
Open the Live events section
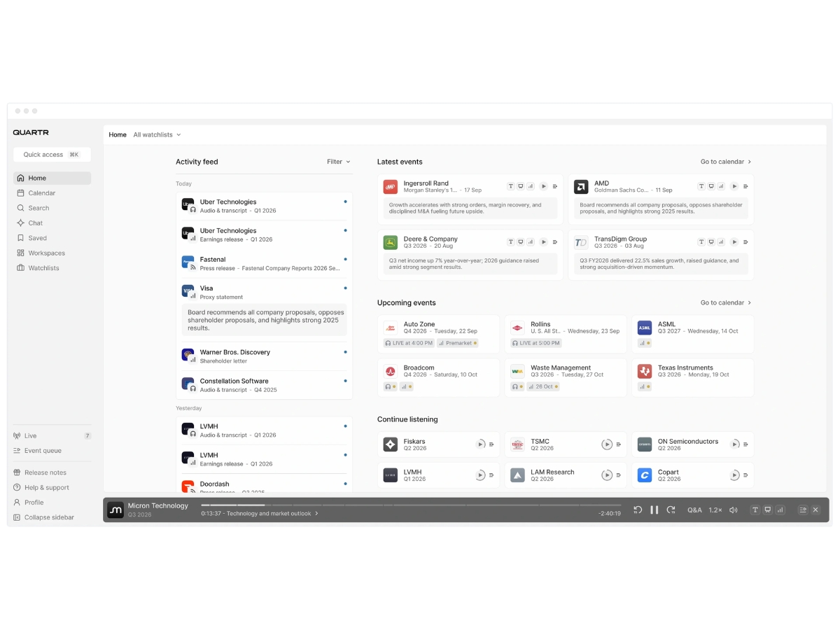point(52,435)
